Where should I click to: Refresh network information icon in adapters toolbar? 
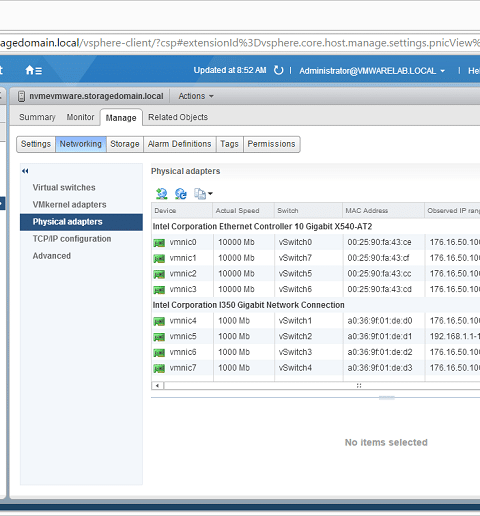click(181, 193)
